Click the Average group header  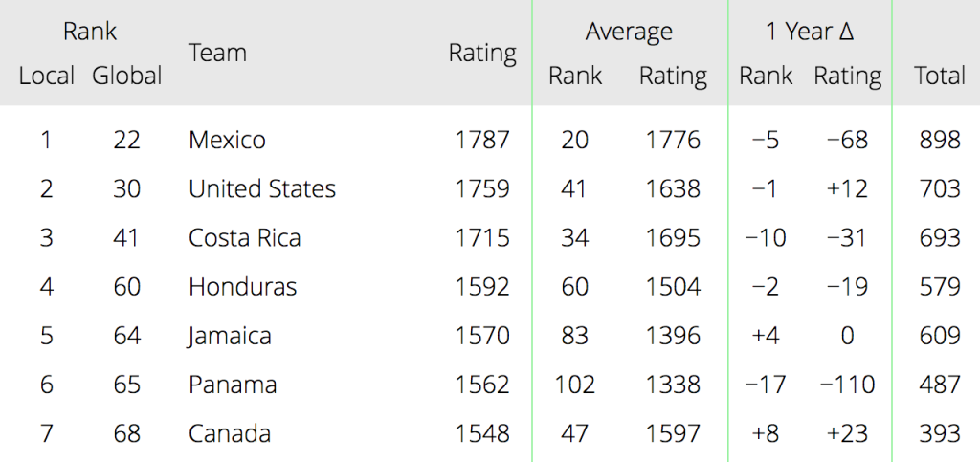[x=629, y=32]
